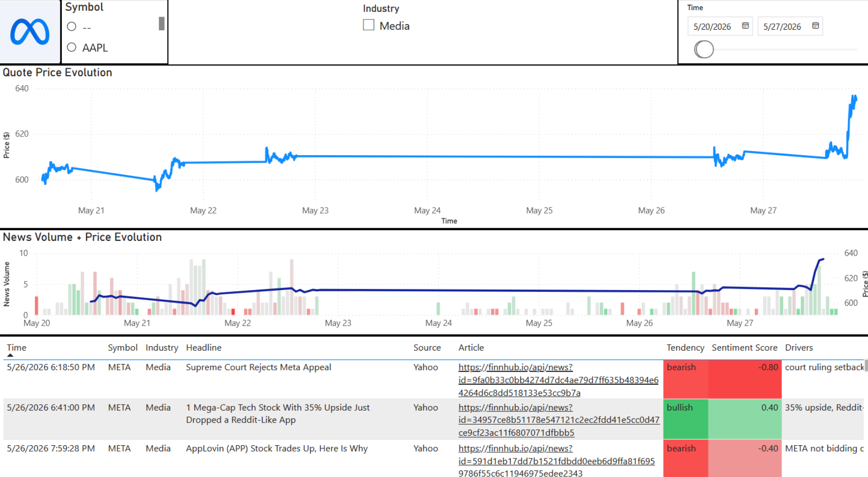This screenshot has width=868, height=477.
Task: Click time cell '5/26/2026 6:41:00 PM'
Action: (x=51, y=407)
